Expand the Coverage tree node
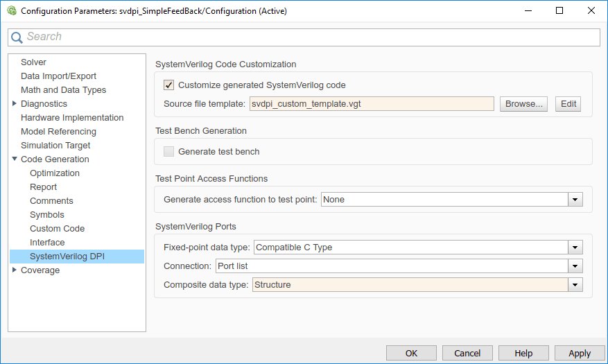This screenshot has height=364, width=608. point(15,270)
